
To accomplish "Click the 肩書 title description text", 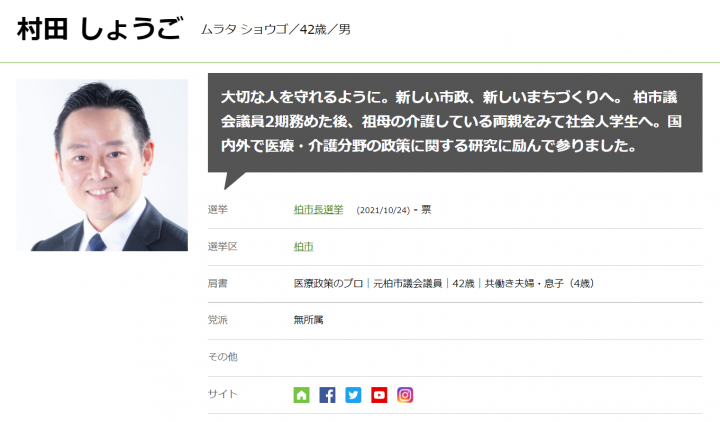I will click(x=444, y=284).
